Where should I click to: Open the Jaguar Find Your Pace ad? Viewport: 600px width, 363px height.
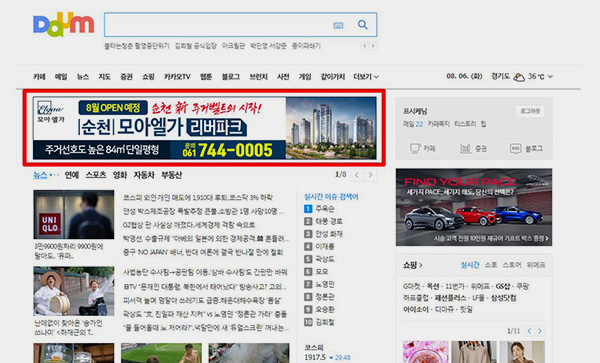pyautogui.click(x=474, y=207)
